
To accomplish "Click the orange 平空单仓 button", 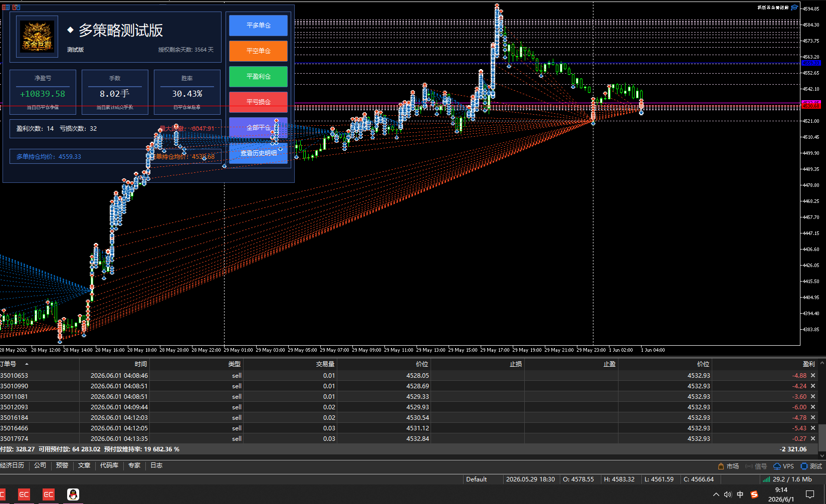I will pos(258,51).
